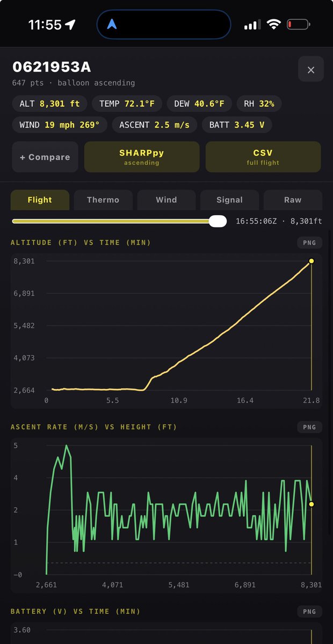
Task: Tap the '647 pts · balloon ascending' subtitle
Action: click(x=74, y=83)
